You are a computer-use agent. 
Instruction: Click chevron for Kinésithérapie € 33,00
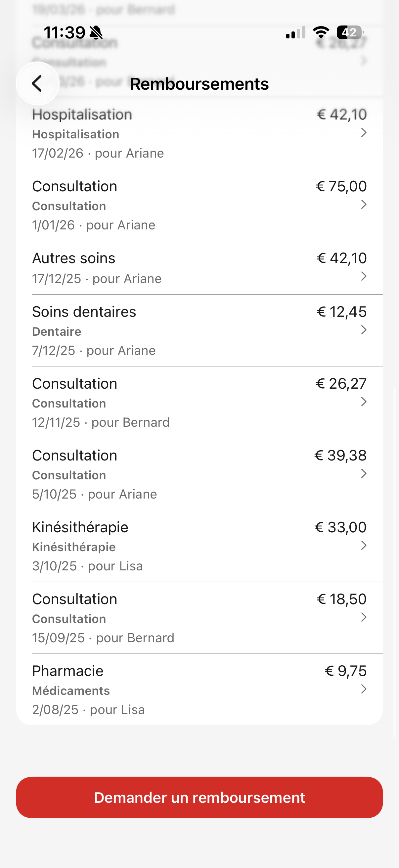pos(364,545)
